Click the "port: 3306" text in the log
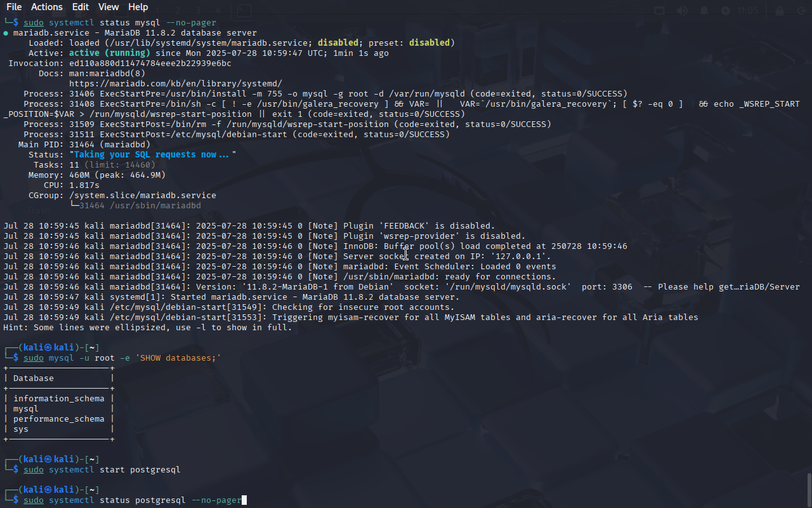This screenshot has width=812, height=508. click(x=607, y=287)
